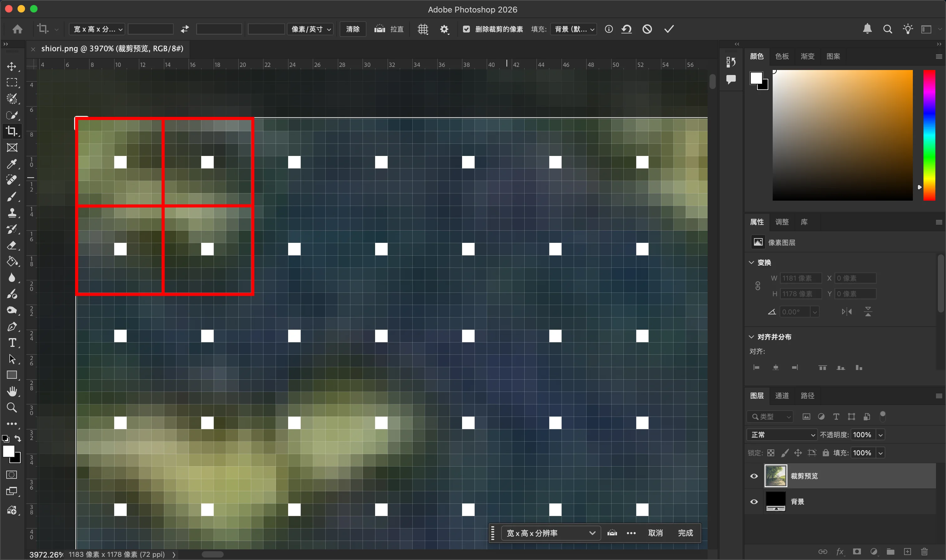
Task: Open the 像素/英寸 units dropdown
Action: click(x=310, y=29)
